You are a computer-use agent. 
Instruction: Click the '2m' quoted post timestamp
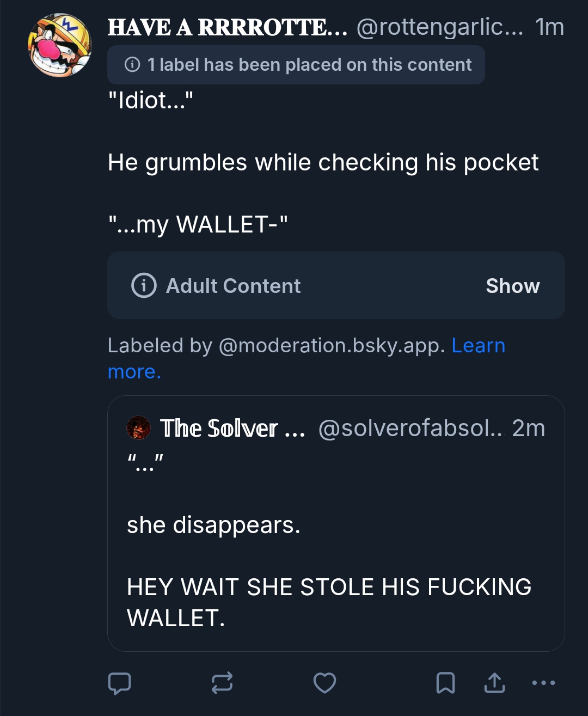[x=529, y=429]
